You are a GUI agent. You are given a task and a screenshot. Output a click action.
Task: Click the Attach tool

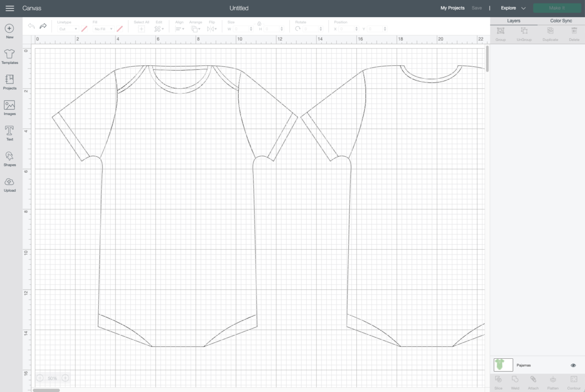533,382
